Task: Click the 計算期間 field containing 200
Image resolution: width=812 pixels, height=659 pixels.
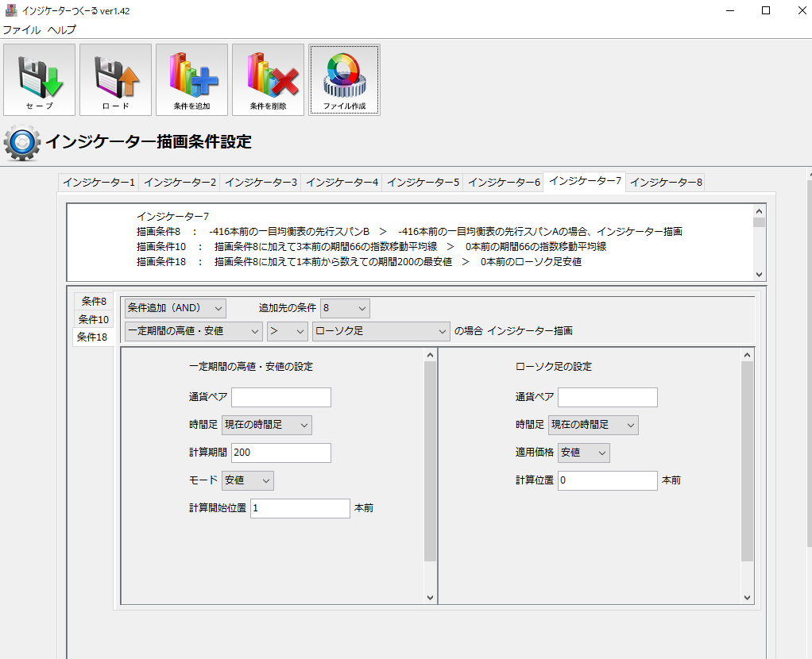Action: coord(280,453)
